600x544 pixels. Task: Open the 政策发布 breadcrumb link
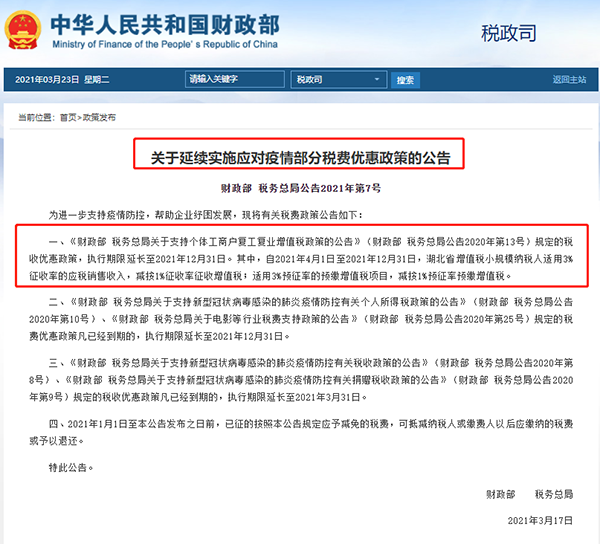point(99,117)
